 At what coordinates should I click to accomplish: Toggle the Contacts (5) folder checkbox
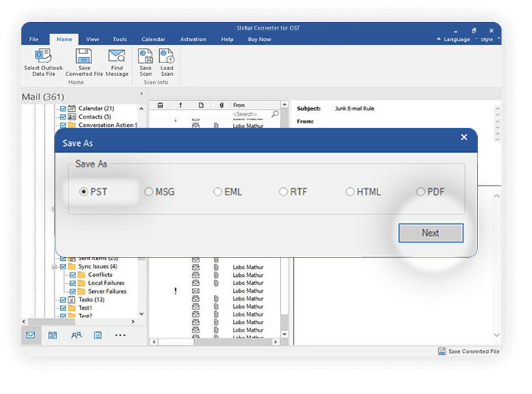[63, 117]
